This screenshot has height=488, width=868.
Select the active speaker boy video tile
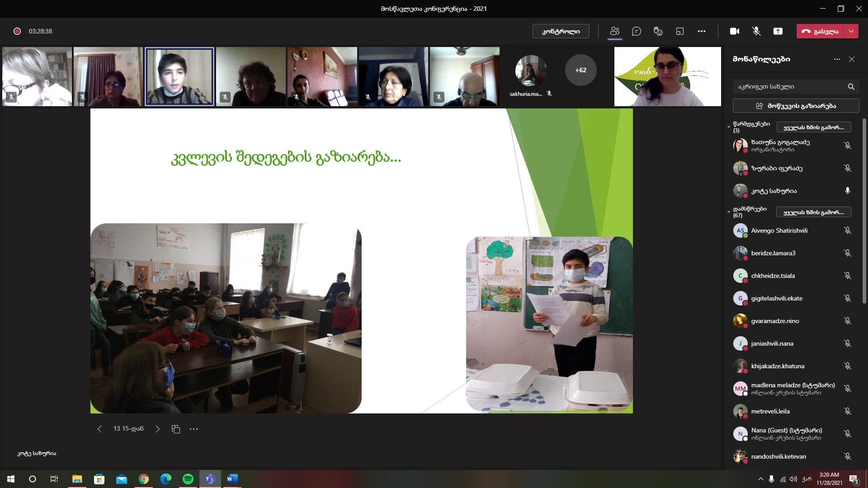(179, 76)
